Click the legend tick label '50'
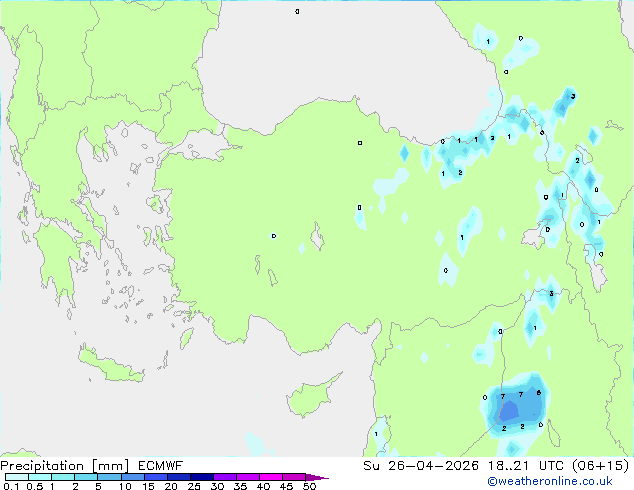634x490 pixels. pyautogui.click(x=310, y=486)
